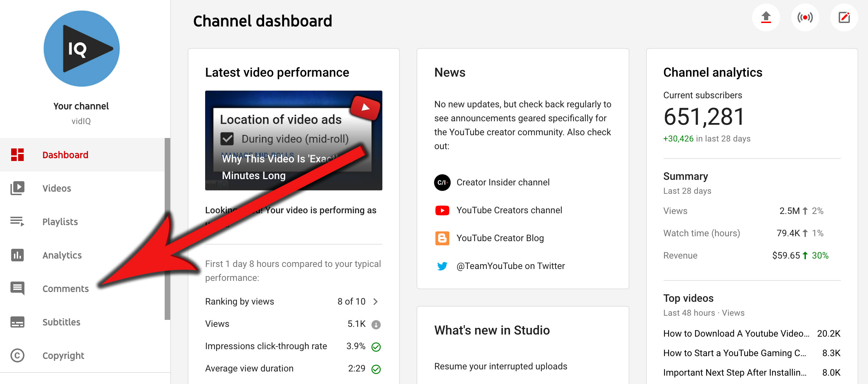Open @TeamYouTube on Twitter link
The image size is (868, 384).
[x=510, y=266]
